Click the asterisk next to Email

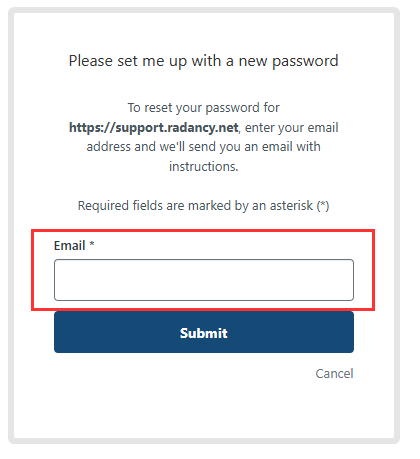[x=92, y=244]
